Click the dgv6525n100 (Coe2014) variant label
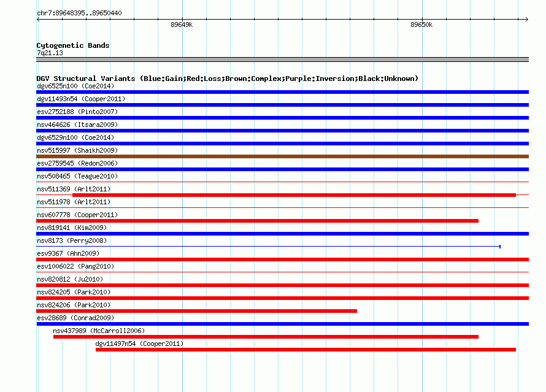 (75, 86)
